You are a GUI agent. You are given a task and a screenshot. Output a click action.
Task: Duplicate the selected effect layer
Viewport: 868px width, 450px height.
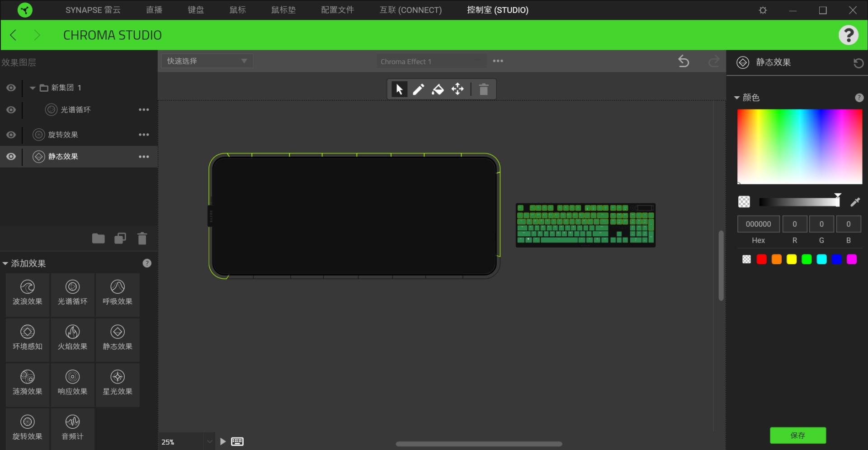click(x=120, y=238)
